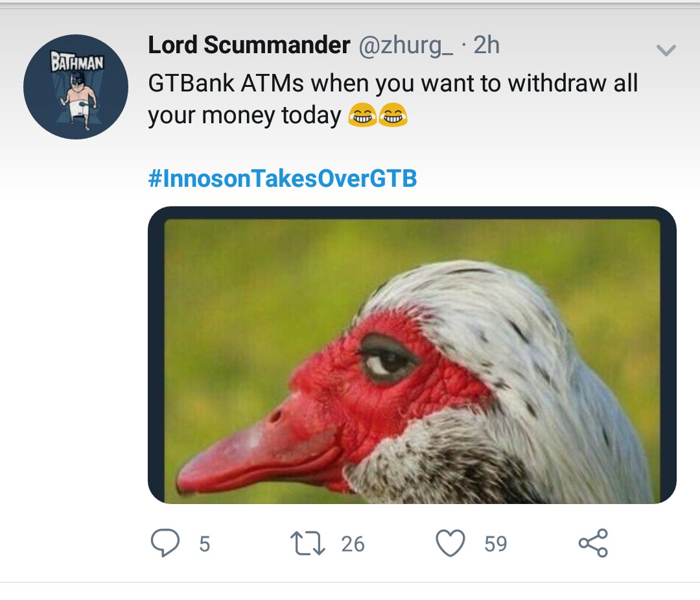Click the reply count 5
This screenshot has width=700, height=600.
pyautogui.click(x=204, y=544)
